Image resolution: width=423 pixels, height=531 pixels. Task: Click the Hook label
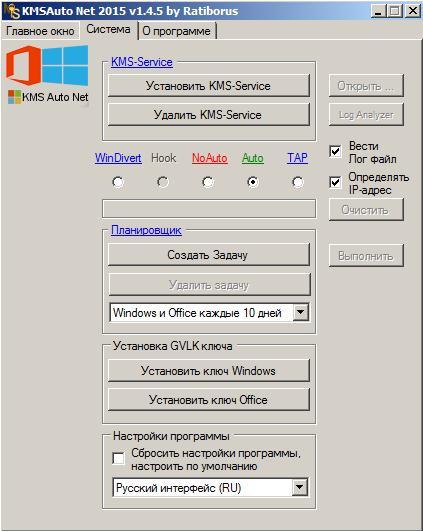(x=164, y=158)
